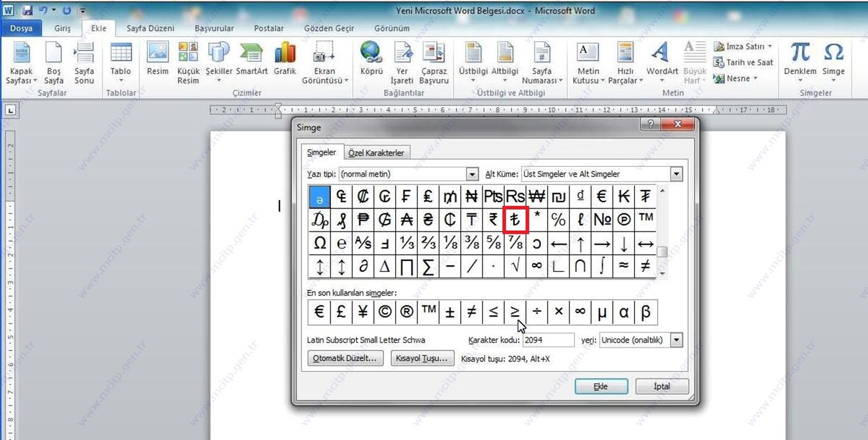Insert a SmartArt graphic
Screen dimensions: 868x440
point(251,59)
